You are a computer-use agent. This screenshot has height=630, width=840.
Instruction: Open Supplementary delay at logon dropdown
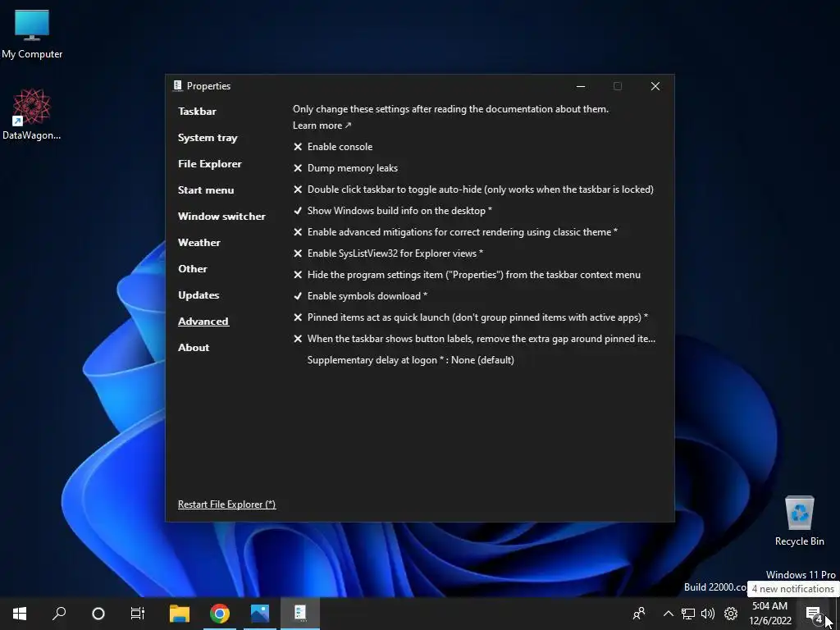pyautogui.click(x=410, y=361)
